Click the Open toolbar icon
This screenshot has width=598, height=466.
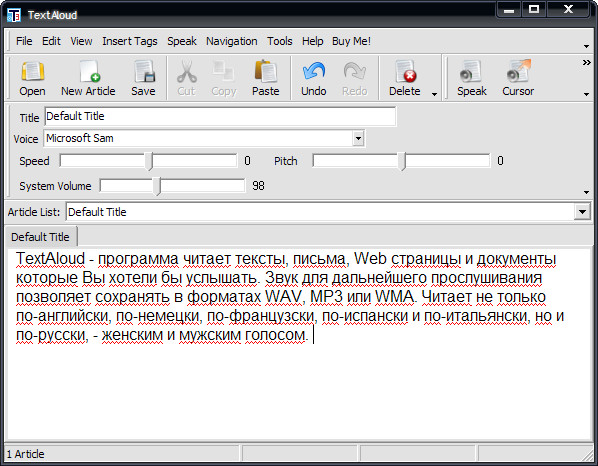pos(32,79)
